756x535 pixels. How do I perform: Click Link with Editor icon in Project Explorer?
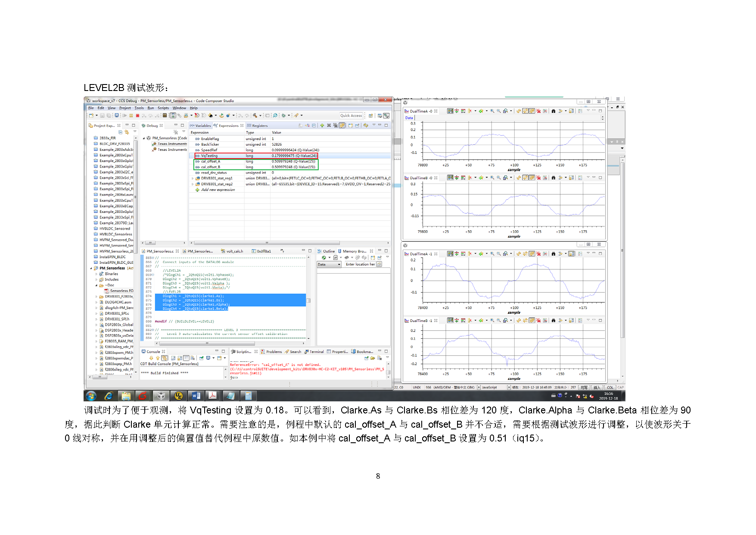(127, 132)
